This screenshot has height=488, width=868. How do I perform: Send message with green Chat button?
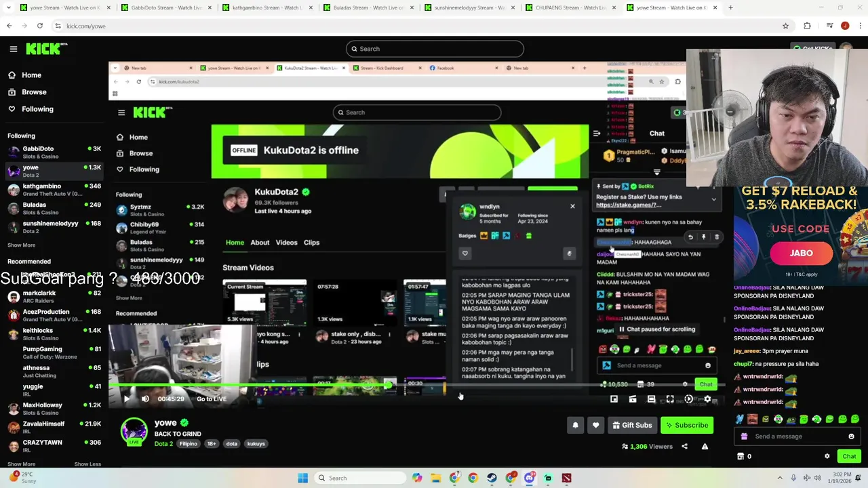tap(849, 456)
